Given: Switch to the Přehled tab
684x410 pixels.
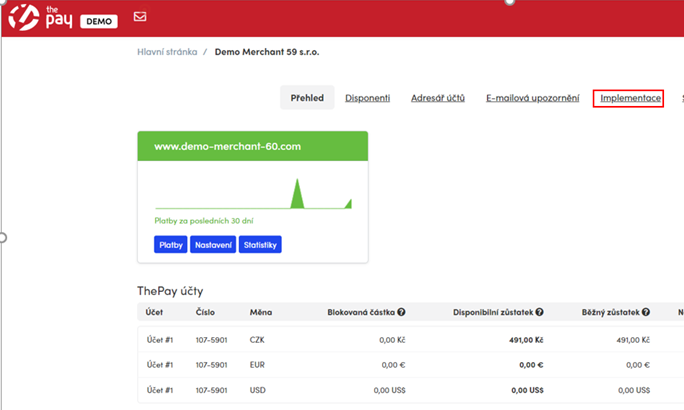Looking at the screenshot, I should 307,98.
